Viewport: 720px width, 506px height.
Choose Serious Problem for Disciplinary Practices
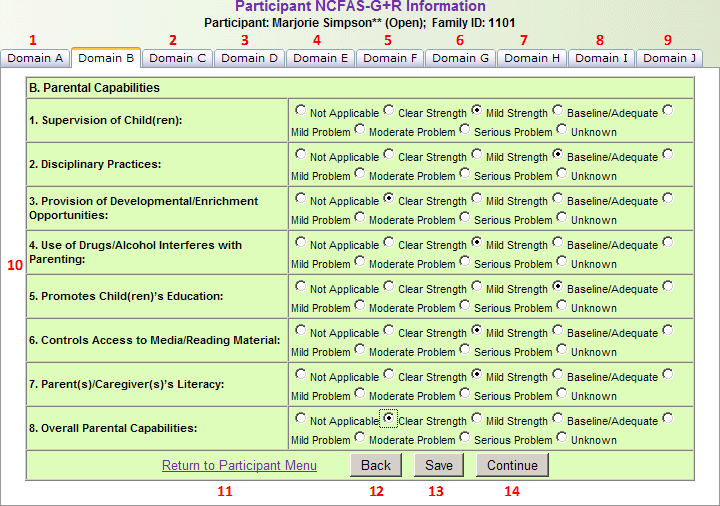465,173
